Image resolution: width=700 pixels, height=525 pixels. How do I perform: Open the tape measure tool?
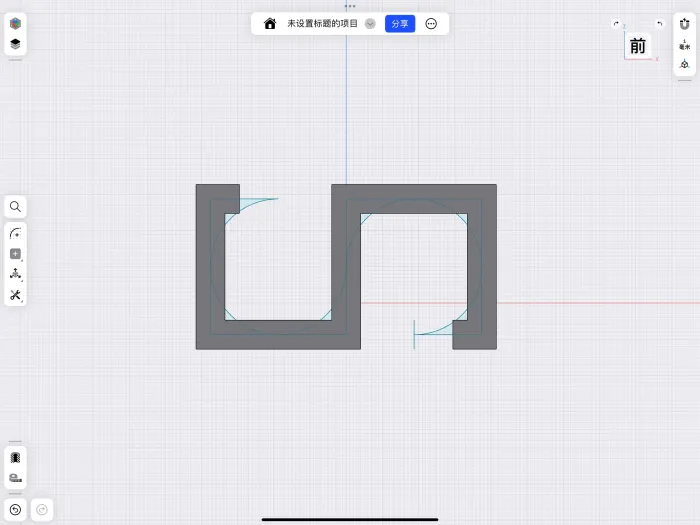tap(15, 478)
